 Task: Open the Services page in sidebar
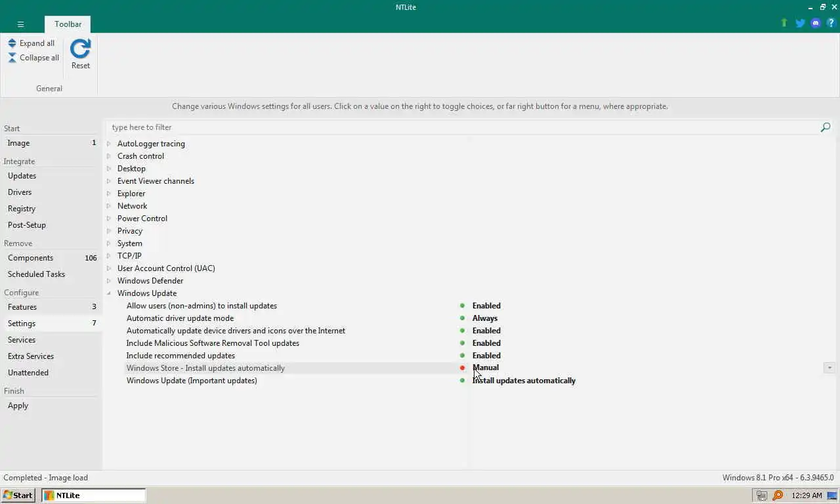click(x=51, y=340)
